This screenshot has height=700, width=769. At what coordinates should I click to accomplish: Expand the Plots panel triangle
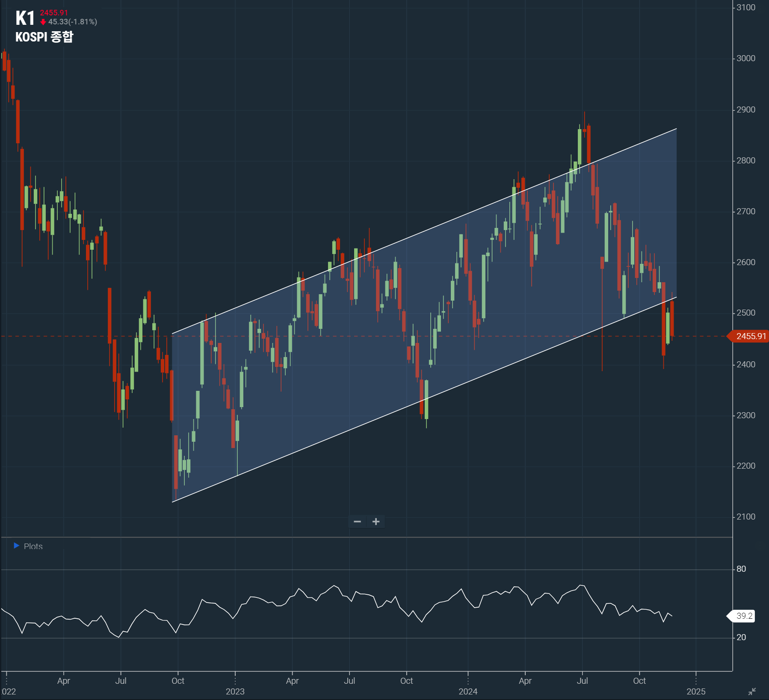(x=17, y=546)
